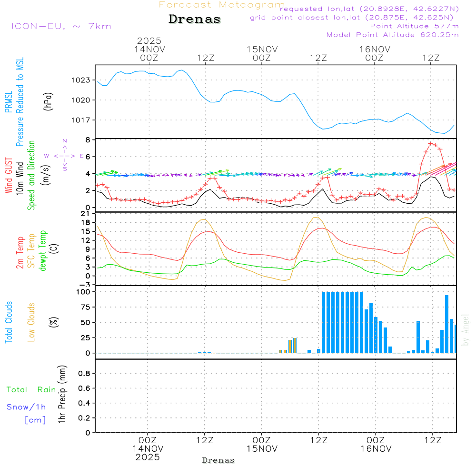Click the Point Altitude 577m text
The height and width of the screenshot is (476, 476).
coord(414,26)
